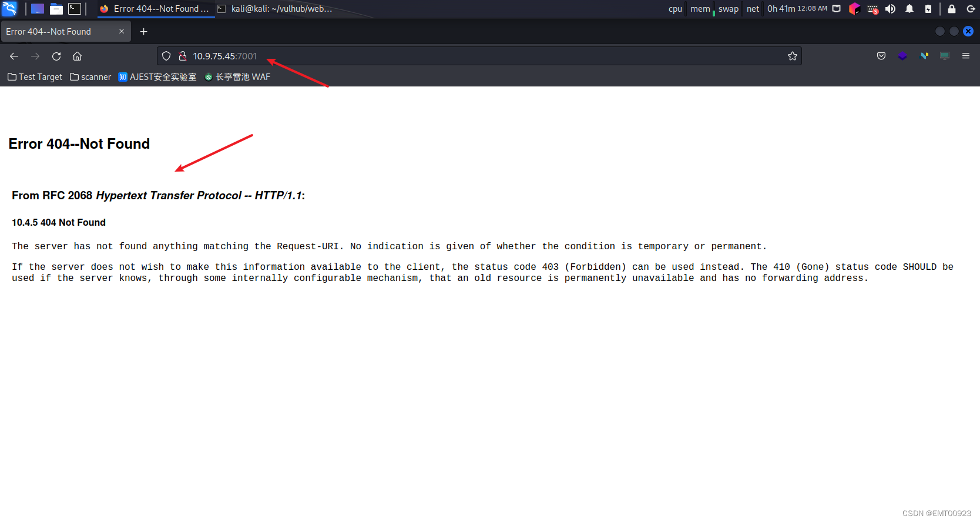The image size is (980, 522).
Task: Open the scanner bookmark folder
Action: click(90, 77)
